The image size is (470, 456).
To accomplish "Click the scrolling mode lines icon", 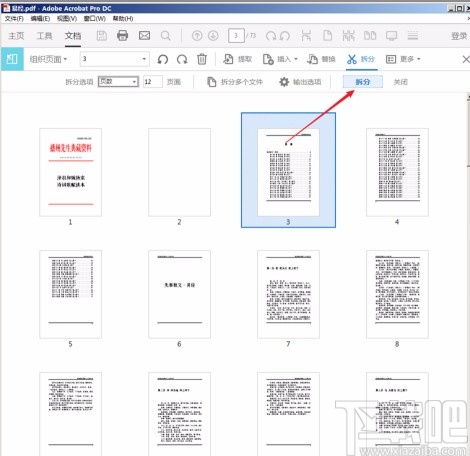I will coord(413,35).
